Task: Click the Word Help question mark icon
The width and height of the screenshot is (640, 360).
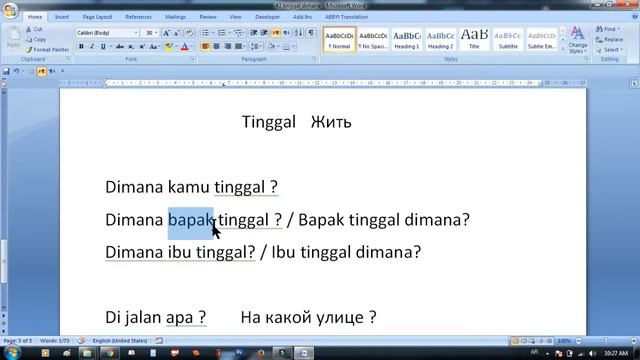Action: pos(635,17)
